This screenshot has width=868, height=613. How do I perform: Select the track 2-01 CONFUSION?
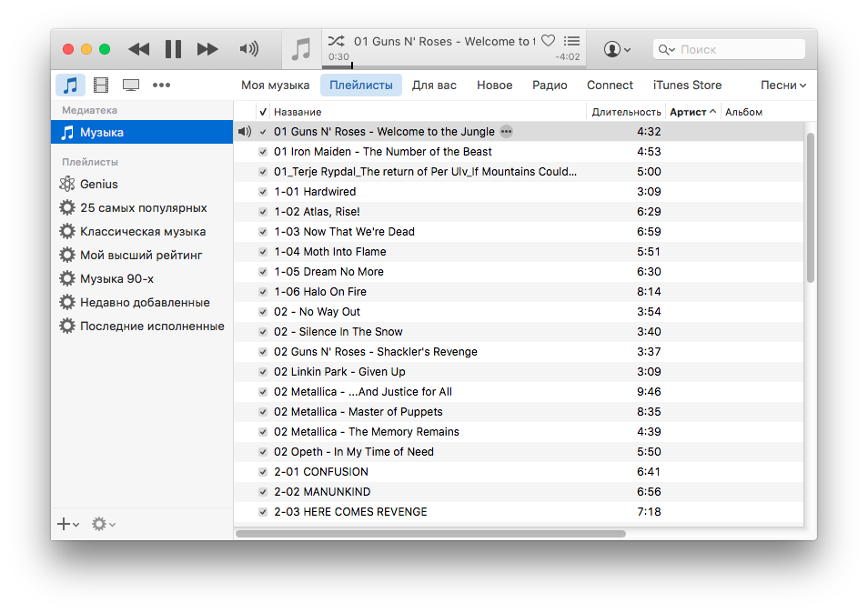click(519, 472)
